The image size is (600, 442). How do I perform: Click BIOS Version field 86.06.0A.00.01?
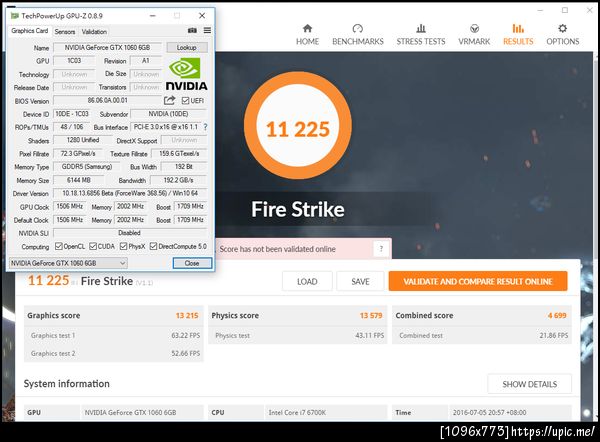[x=108, y=100]
